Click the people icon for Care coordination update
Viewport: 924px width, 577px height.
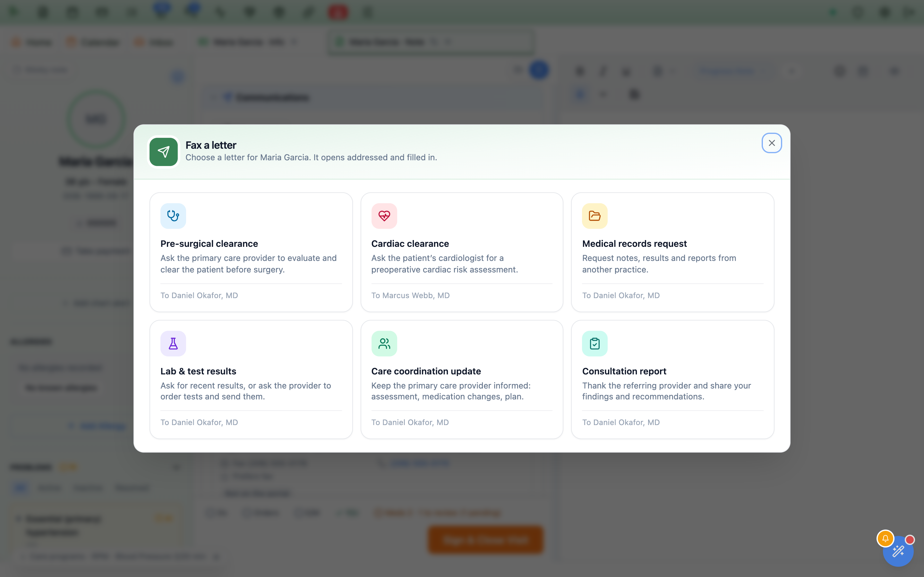(384, 343)
